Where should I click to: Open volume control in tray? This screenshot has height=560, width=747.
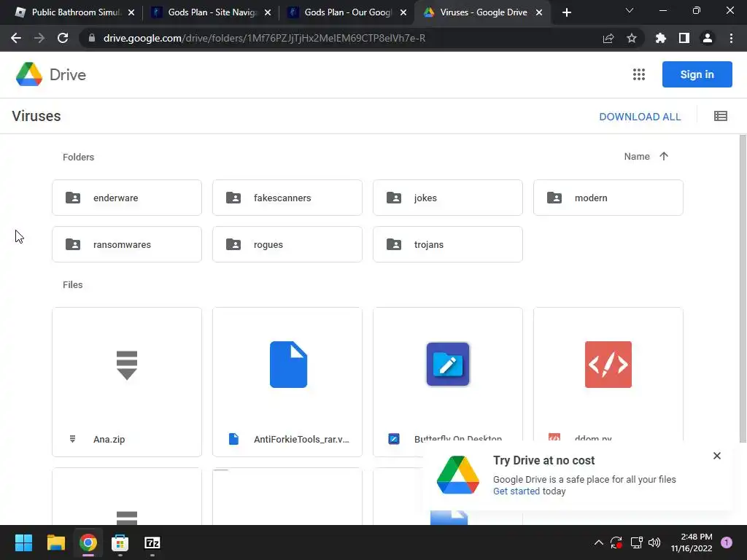(x=654, y=542)
